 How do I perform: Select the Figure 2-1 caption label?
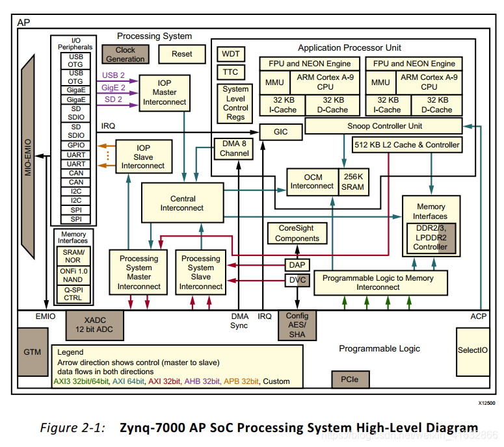tap(73, 428)
